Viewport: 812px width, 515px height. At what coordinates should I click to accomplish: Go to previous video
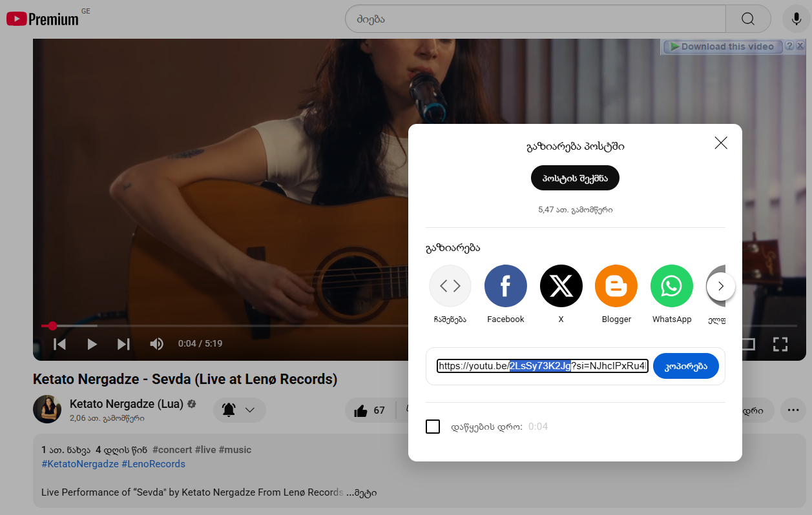tap(59, 344)
